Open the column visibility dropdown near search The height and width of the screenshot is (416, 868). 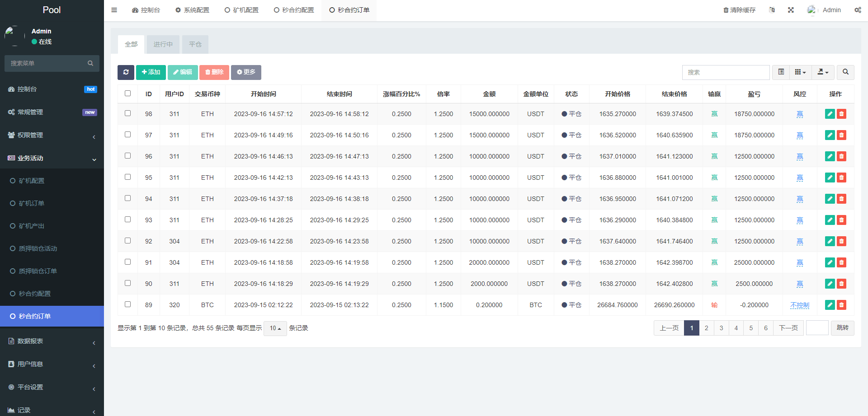point(800,72)
